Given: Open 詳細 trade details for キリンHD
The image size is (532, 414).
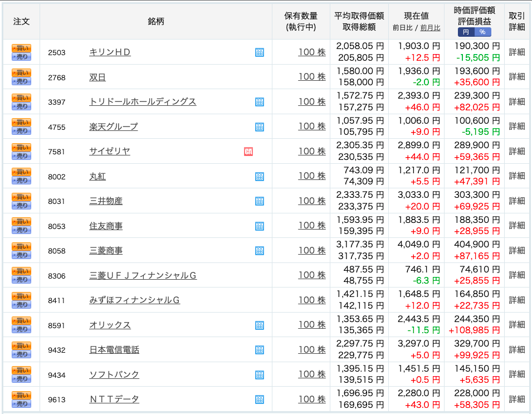Looking at the screenshot, I should click(x=517, y=52).
